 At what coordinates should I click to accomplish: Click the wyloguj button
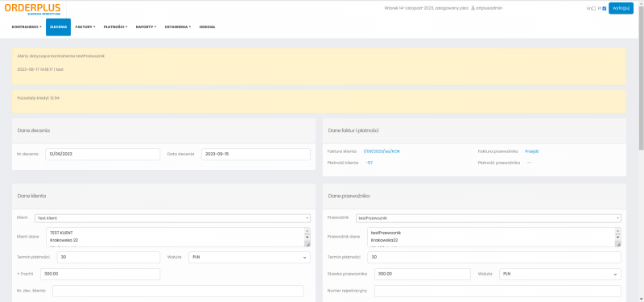(x=621, y=8)
